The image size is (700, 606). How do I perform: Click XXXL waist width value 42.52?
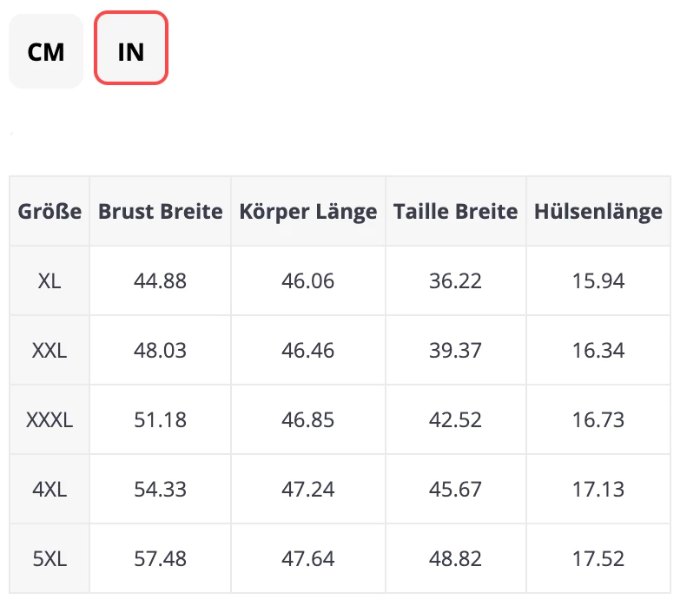(x=455, y=419)
